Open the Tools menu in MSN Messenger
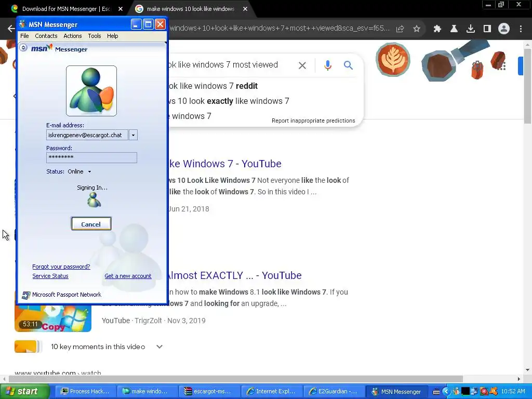The width and height of the screenshot is (532, 399). (95, 36)
